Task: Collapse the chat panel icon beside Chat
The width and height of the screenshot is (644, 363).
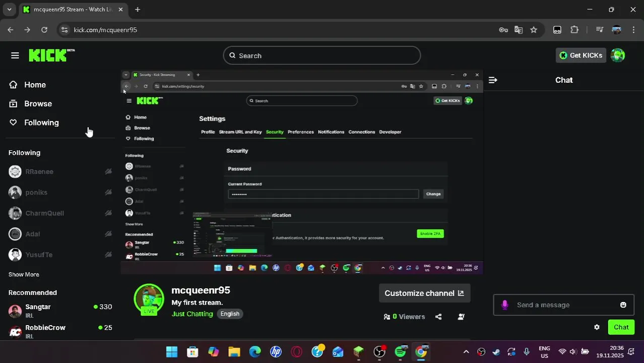Action: [x=493, y=80]
